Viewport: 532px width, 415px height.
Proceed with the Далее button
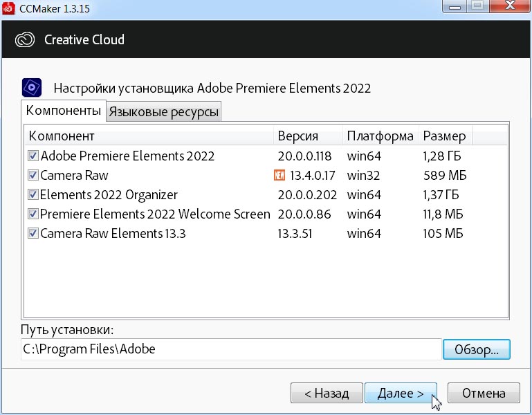coord(401,393)
